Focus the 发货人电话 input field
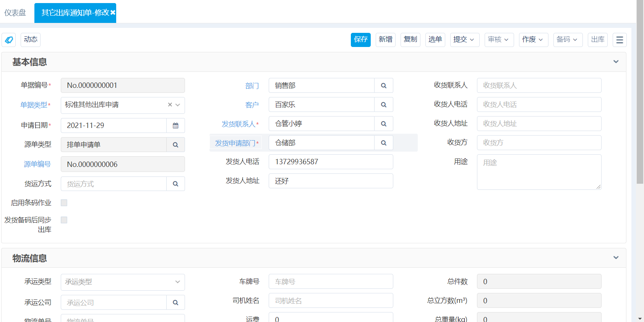This screenshot has width=644, height=322. click(x=331, y=162)
